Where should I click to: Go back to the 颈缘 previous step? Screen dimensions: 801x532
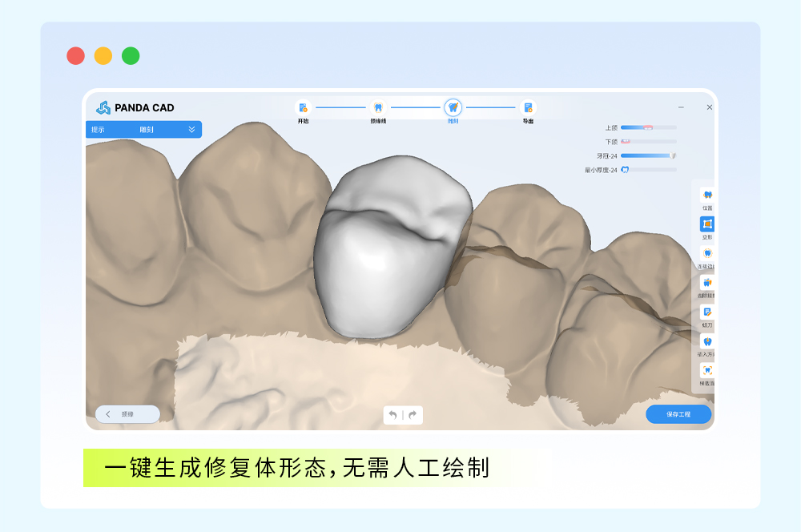127,414
